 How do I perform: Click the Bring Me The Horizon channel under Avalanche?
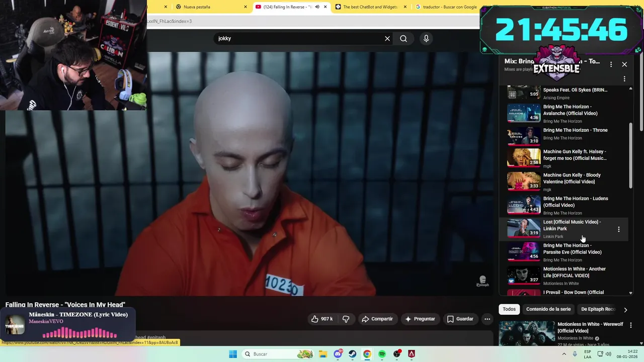coord(562,121)
